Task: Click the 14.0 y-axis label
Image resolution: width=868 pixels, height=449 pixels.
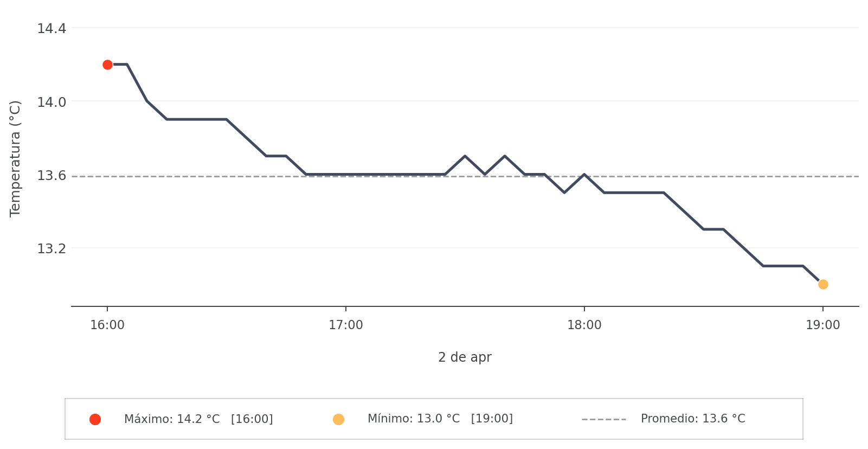Action: [52, 102]
